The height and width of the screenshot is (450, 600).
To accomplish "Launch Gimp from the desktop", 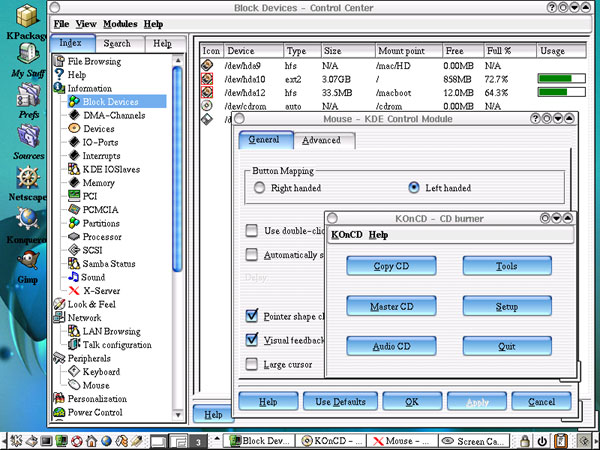I will coord(28,260).
